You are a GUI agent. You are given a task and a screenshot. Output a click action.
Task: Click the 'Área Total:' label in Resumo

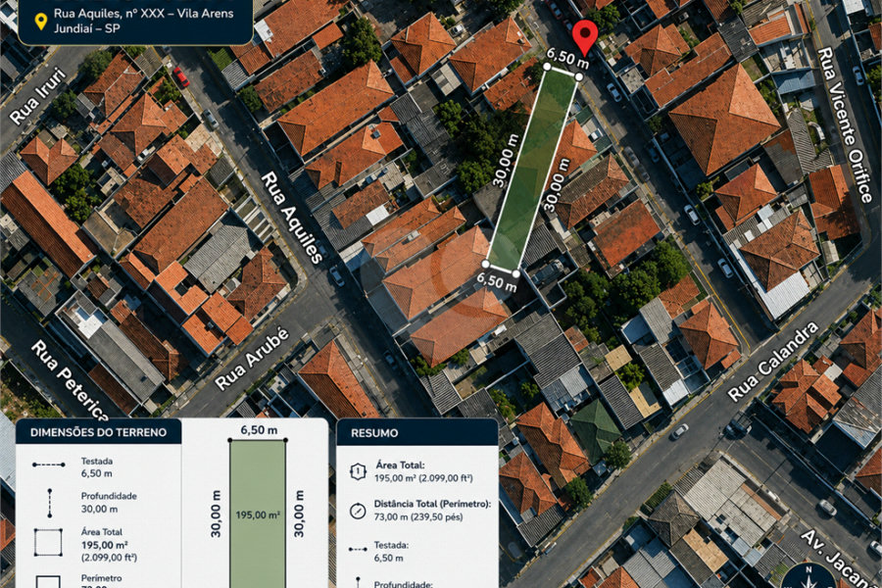[x=400, y=465]
